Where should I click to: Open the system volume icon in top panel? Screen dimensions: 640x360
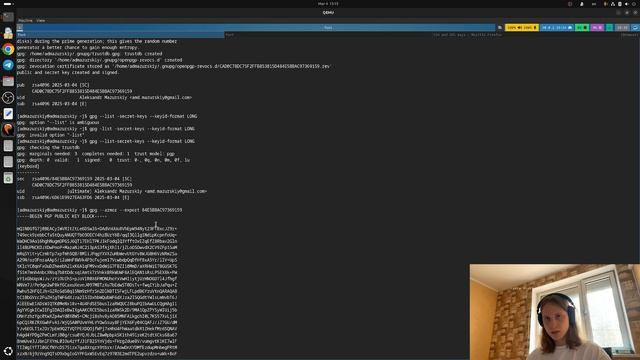[627, 4]
